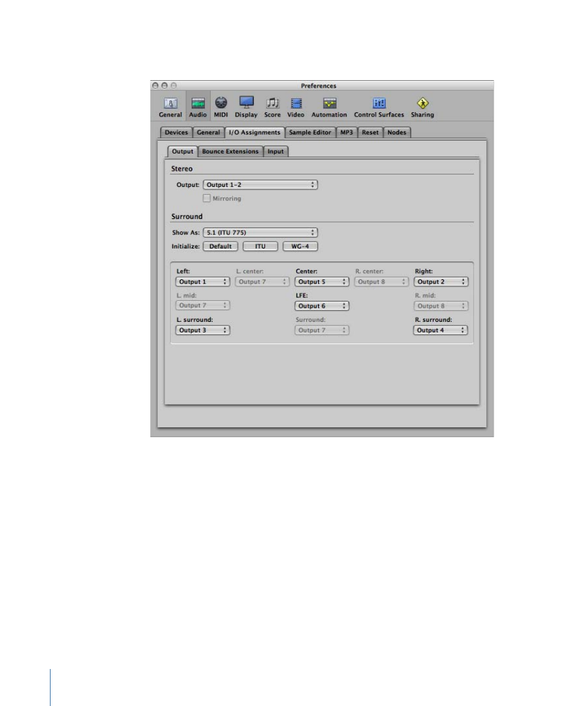The image size is (588, 706).
Task: Click the 'L. surround:' label
Action: pos(195,319)
